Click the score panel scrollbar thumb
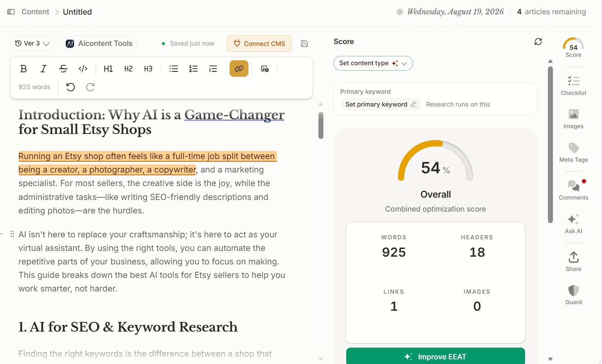The width and height of the screenshot is (602, 364). tap(550, 144)
